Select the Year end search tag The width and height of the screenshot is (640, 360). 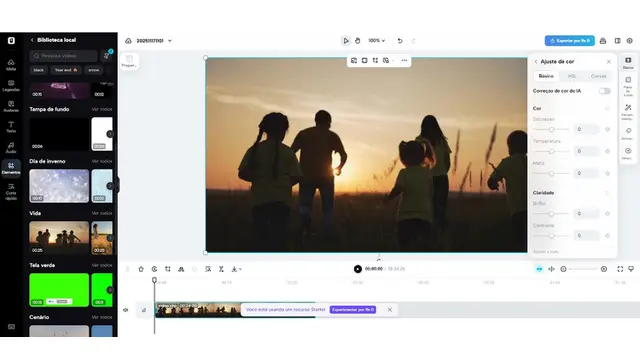pos(66,70)
